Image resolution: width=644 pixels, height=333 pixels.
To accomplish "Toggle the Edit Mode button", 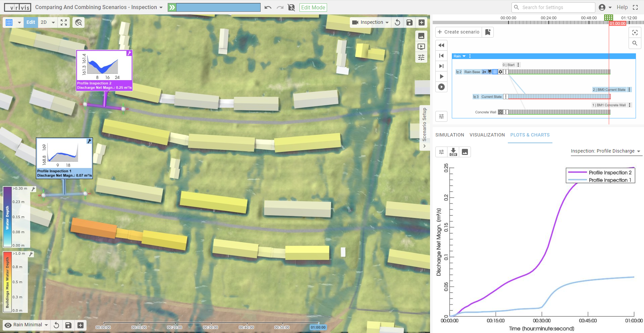I will click(313, 7).
